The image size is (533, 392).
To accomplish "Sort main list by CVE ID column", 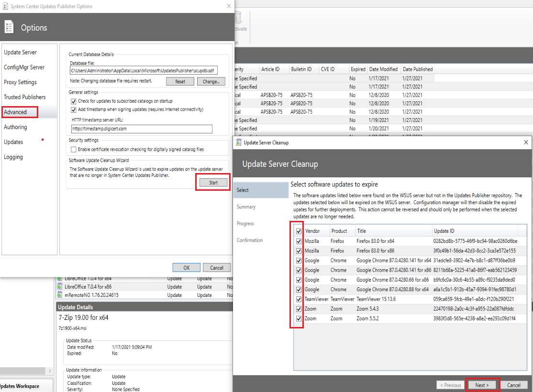I will (x=334, y=69).
